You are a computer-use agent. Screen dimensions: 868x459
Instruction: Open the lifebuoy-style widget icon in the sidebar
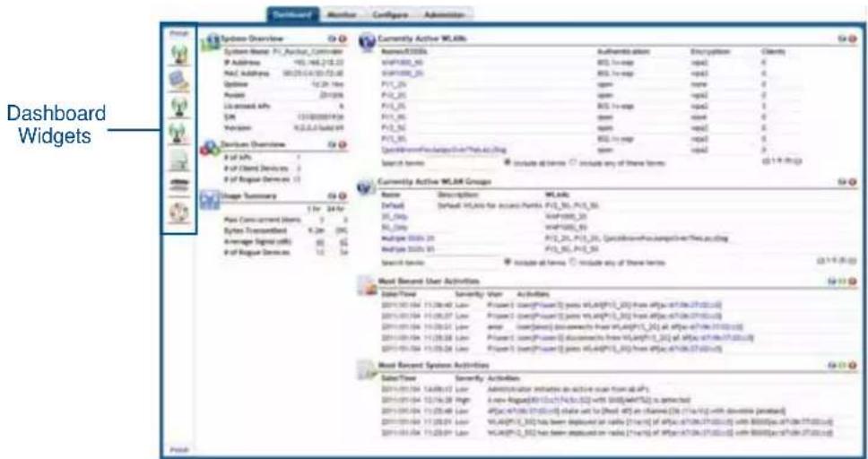(x=178, y=213)
